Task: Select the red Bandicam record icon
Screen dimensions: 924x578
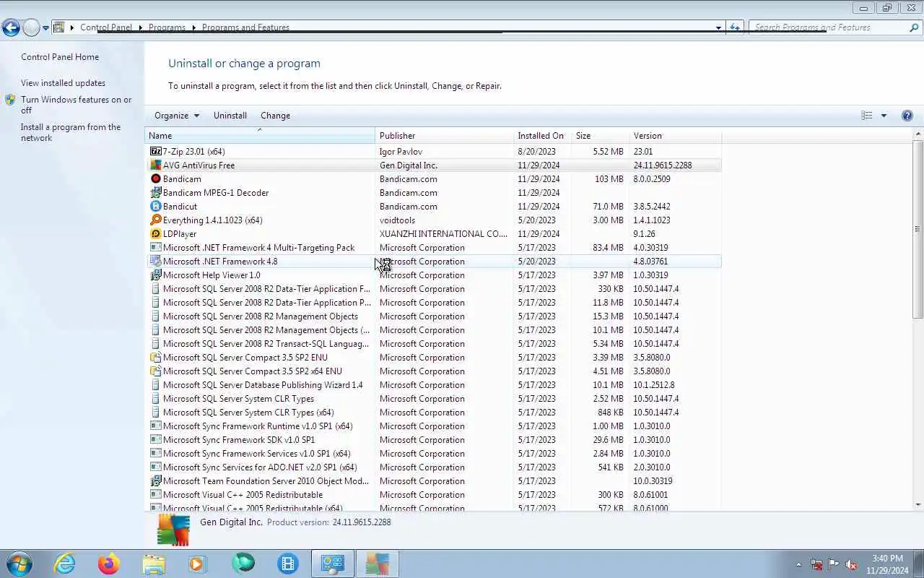Action: click(155, 178)
